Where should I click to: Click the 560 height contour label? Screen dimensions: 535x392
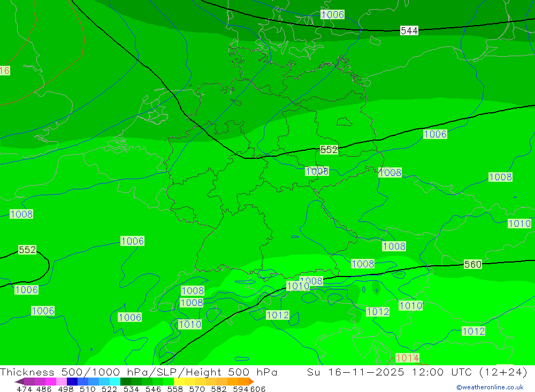click(x=473, y=264)
